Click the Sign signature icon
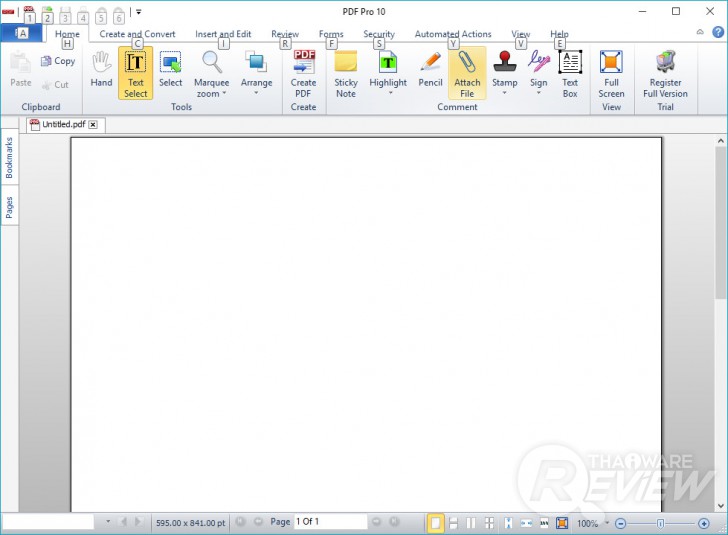Image resolution: width=728 pixels, height=535 pixels. click(x=539, y=62)
